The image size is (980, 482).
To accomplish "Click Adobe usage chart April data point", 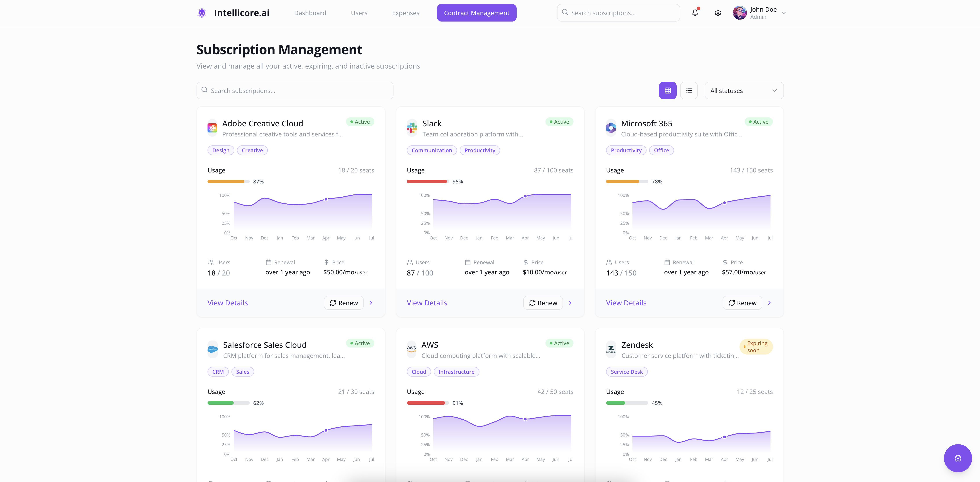I will point(326,199).
